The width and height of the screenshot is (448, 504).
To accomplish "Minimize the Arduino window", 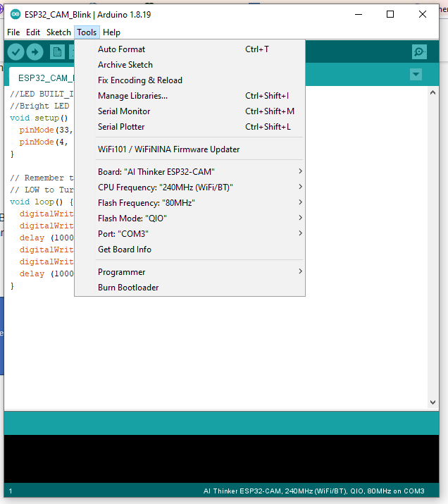I will [359, 15].
